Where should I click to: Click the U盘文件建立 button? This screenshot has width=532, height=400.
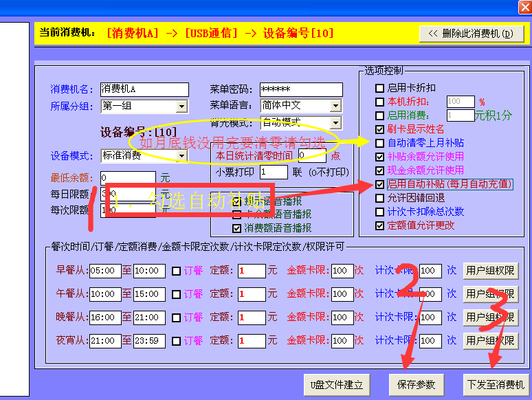tap(336, 384)
